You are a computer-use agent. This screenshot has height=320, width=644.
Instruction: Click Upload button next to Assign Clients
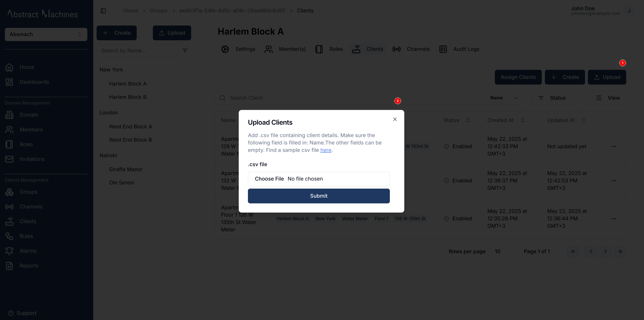(x=607, y=77)
